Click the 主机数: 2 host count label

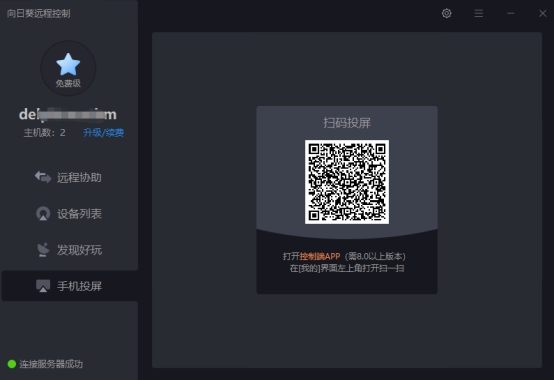(x=45, y=133)
